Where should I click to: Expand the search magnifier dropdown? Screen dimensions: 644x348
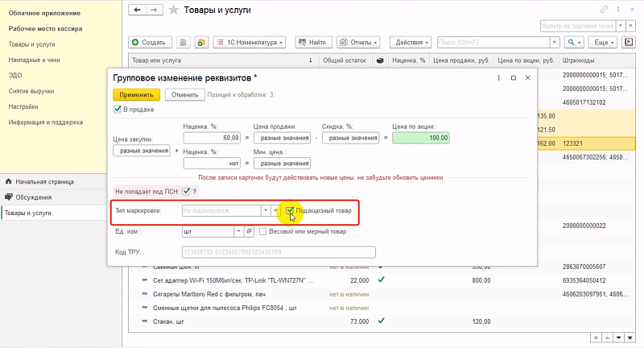point(574,43)
